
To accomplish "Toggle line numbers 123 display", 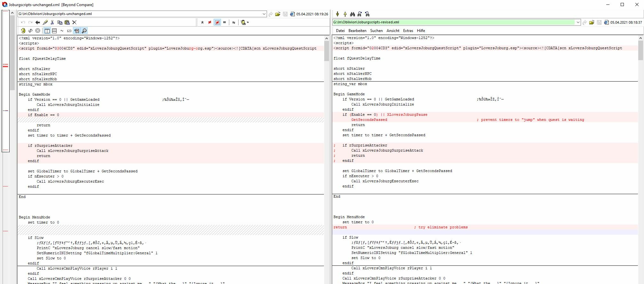I will coord(69,31).
